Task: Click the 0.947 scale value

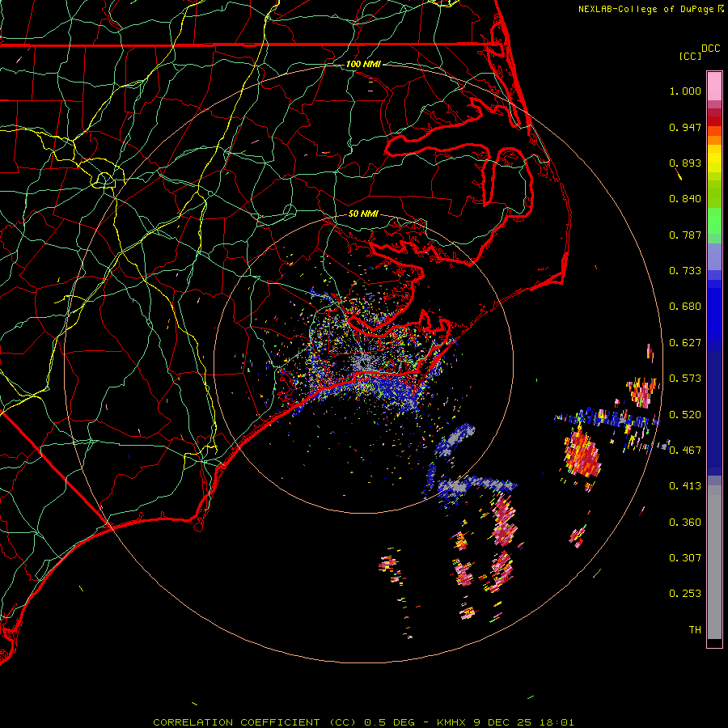Action: 685,127
